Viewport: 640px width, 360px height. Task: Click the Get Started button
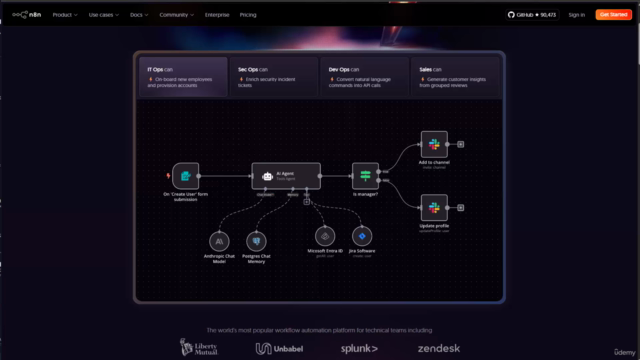pyautogui.click(x=613, y=15)
